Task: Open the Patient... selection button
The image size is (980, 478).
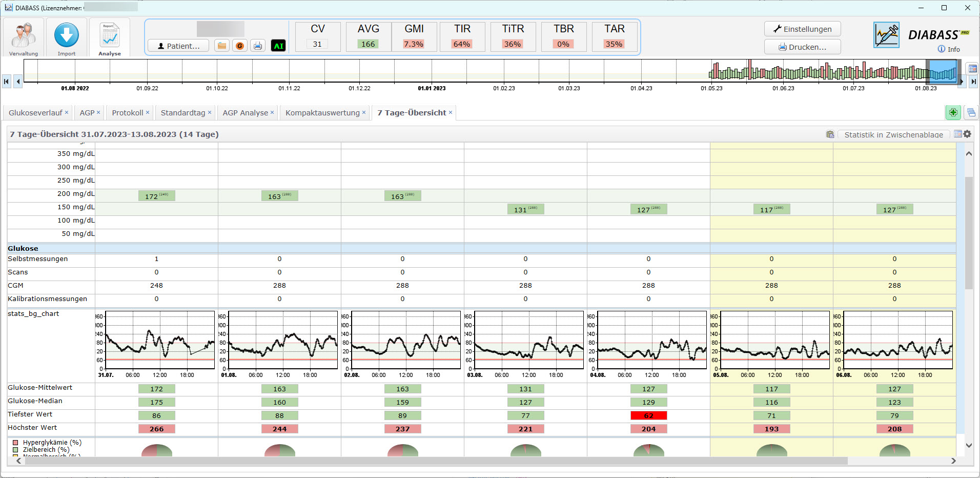Action: point(178,46)
